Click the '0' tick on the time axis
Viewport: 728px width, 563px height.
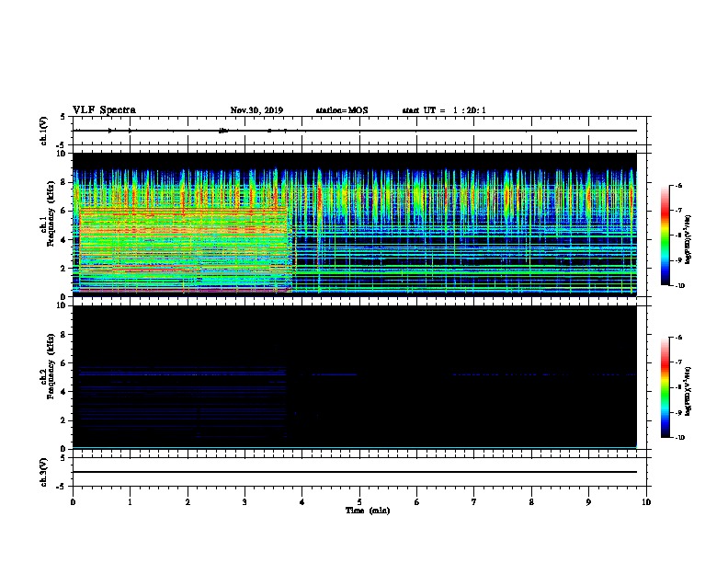pos(73,502)
